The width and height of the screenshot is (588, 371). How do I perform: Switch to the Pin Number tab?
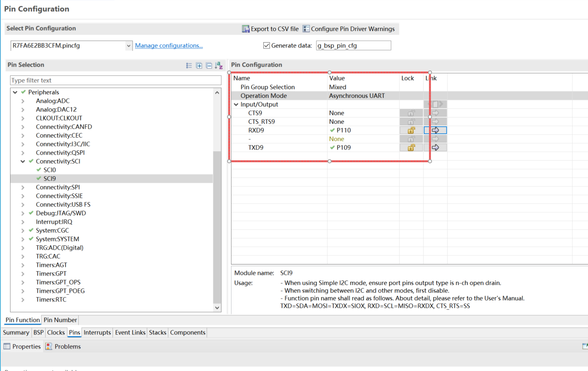pos(60,320)
